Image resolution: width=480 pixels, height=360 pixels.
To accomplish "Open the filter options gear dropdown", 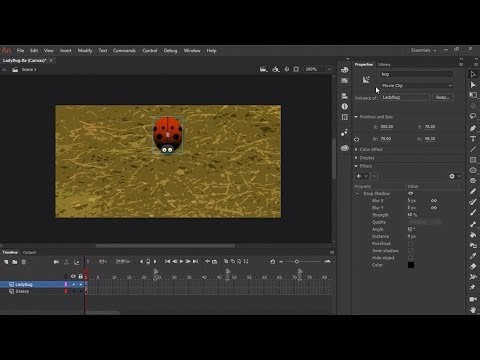I will coord(455,176).
